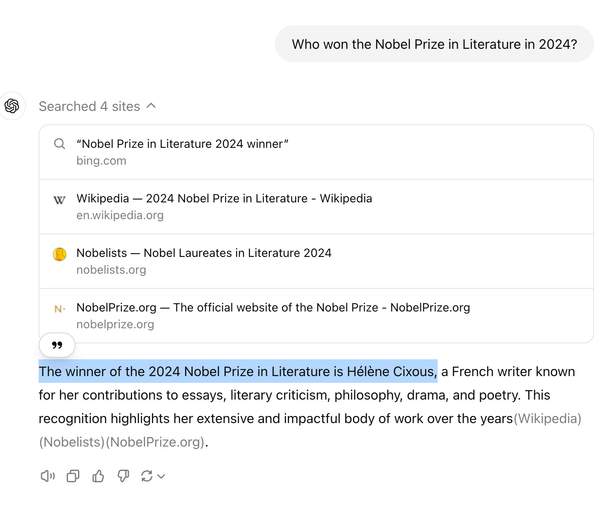Copy the response using the copy icon
This screenshot has width=600, height=508.
point(73,476)
